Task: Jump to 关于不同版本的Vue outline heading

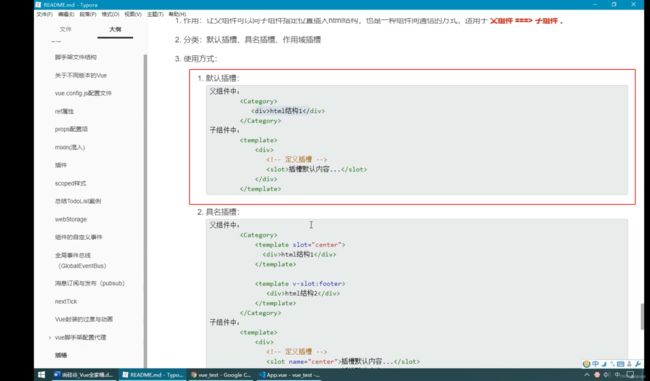Action: click(81, 75)
